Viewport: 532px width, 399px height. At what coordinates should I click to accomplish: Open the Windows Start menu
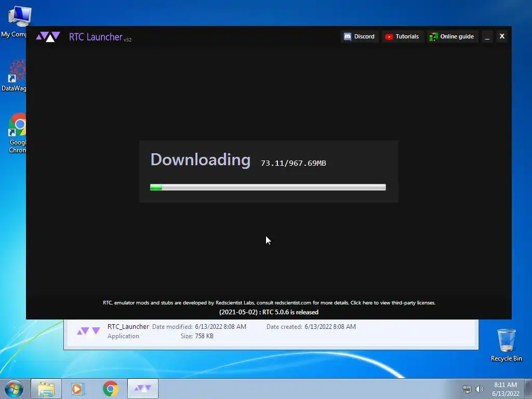[x=14, y=389]
